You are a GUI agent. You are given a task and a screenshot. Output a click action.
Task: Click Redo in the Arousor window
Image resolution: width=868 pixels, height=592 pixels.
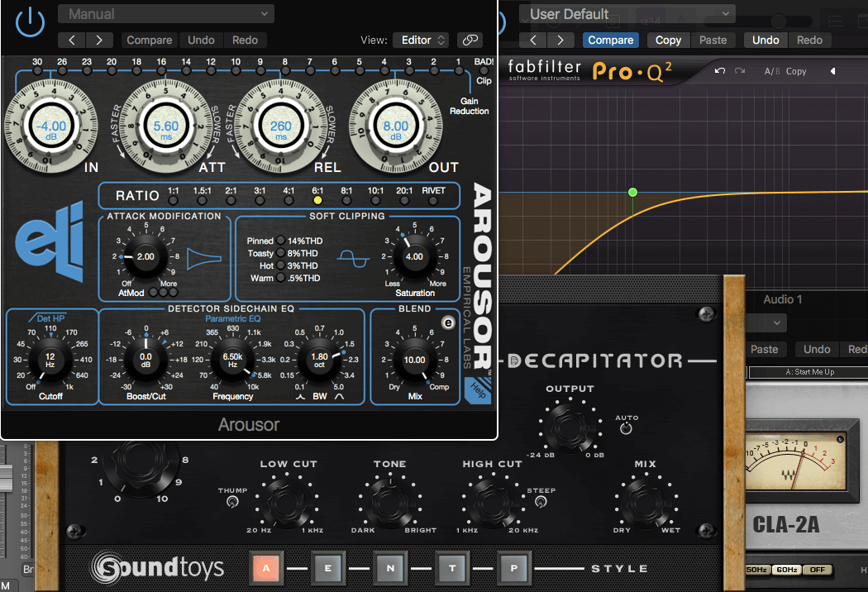tap(245, 40)
